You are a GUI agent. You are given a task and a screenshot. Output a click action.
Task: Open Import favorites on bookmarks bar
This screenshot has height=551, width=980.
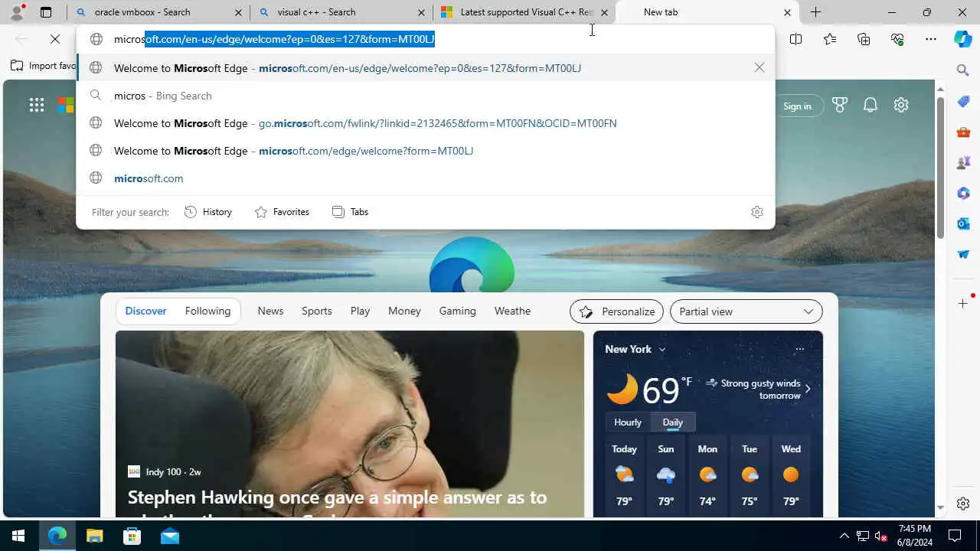pos(44,66)
